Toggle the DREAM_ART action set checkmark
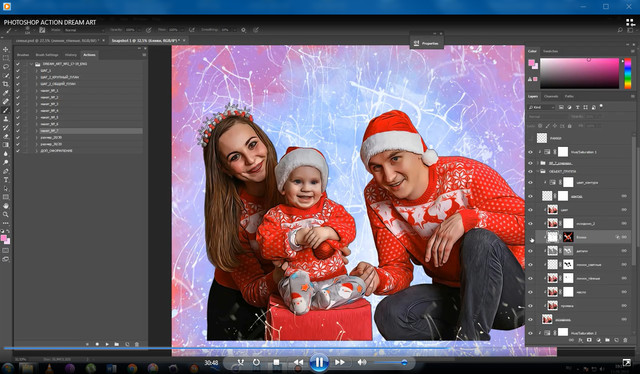Viewport: 640px width, 374px height. 18,64
